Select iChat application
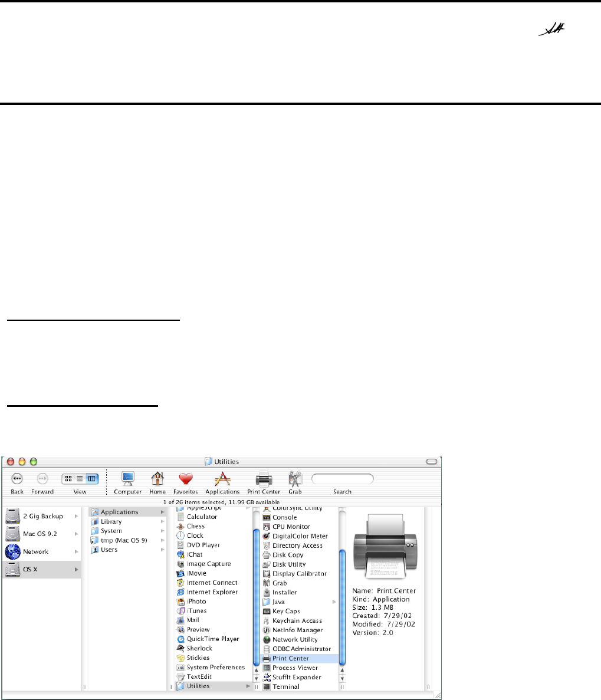 click(x=214, y=554)
